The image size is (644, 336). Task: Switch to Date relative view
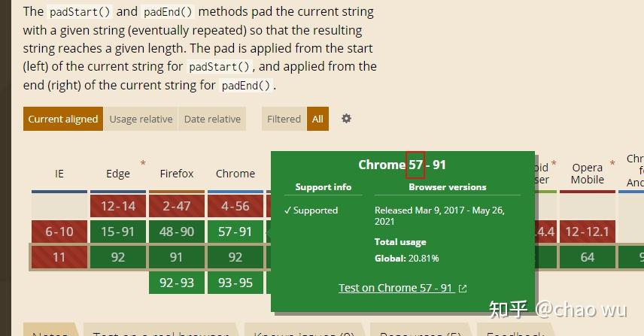[212, 119]
